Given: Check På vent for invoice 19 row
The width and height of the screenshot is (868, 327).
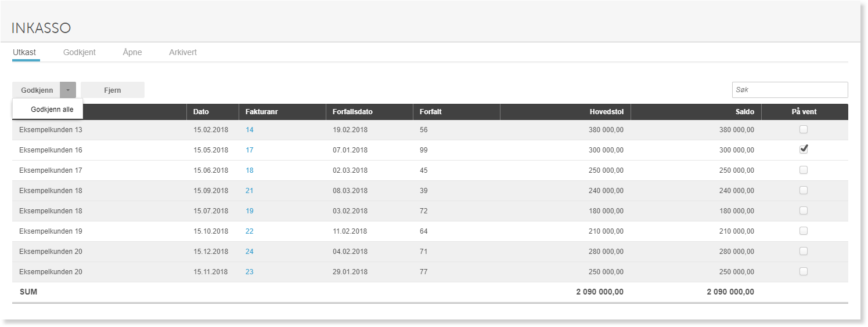Looking at the screenshot, I should coord(804,210).
